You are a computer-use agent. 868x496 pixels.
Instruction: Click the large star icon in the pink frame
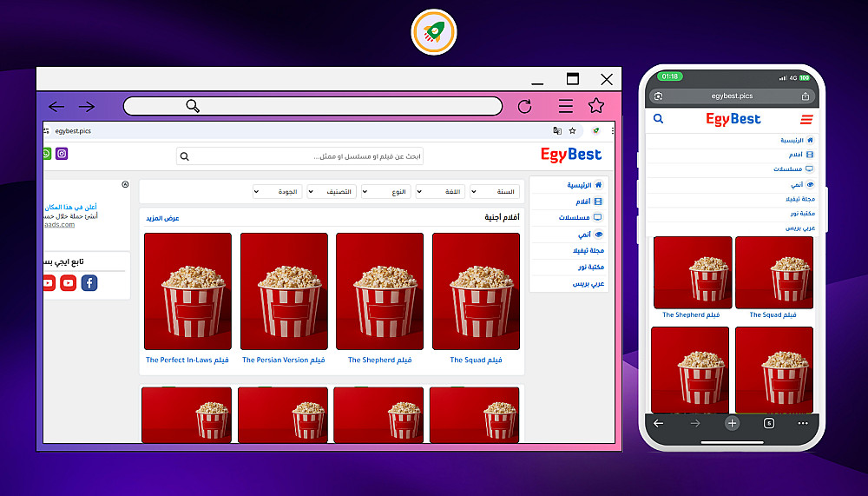click(x=596, y=105)
